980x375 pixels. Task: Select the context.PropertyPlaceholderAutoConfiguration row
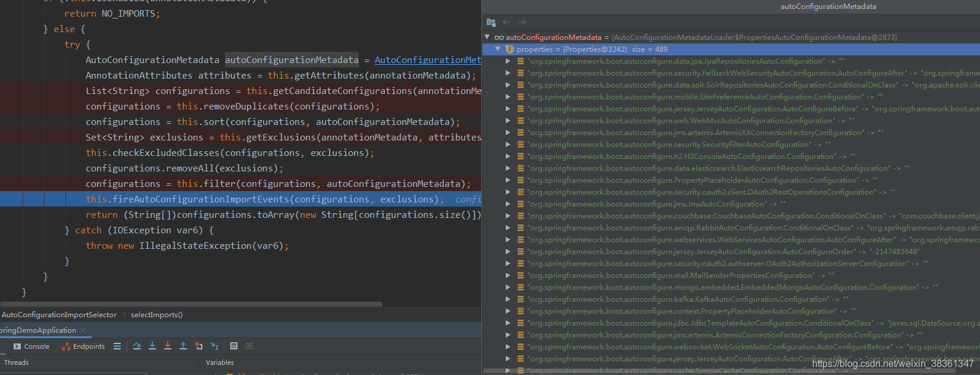tap(731, 311)
